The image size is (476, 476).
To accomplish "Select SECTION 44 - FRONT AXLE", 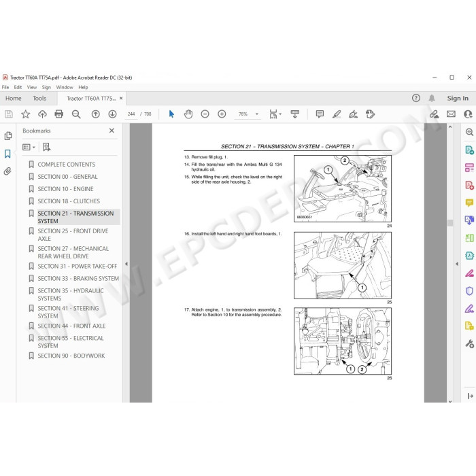I will pyautogui.click(x=71, y=326).
